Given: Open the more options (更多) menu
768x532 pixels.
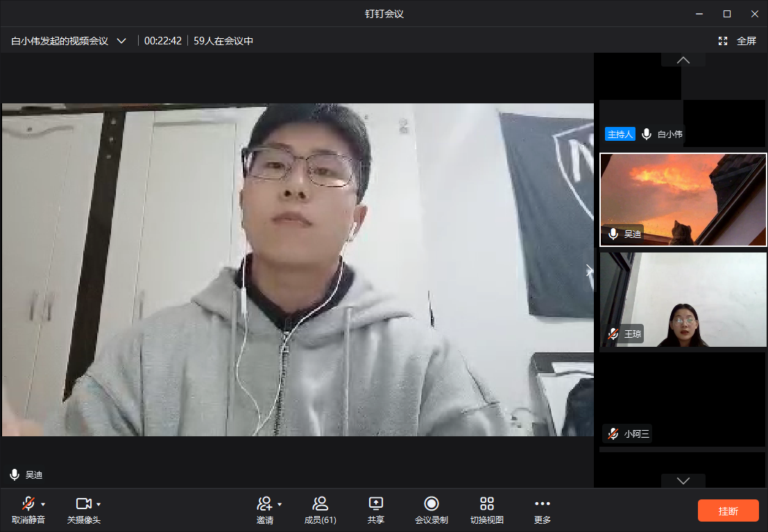Looking at the screenshot, I should 543,504.
